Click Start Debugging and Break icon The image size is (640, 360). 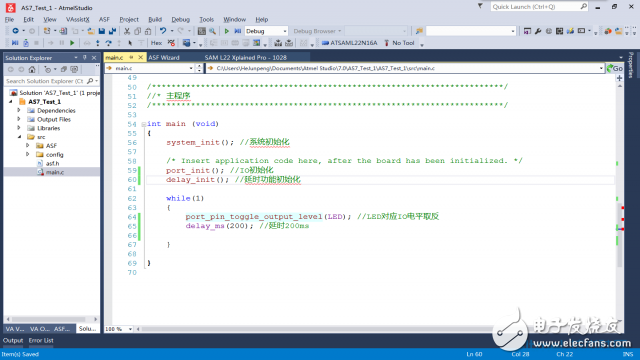(238, 31)
